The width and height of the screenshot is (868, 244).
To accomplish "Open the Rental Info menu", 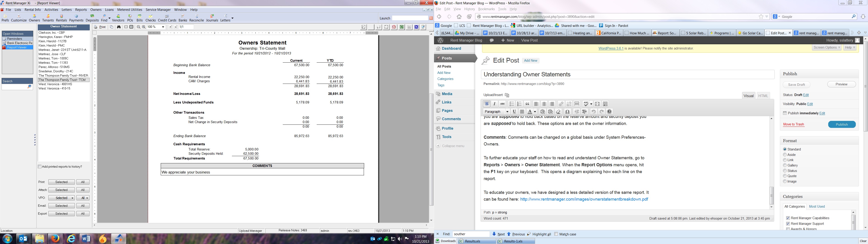I will tap(33, 10).
